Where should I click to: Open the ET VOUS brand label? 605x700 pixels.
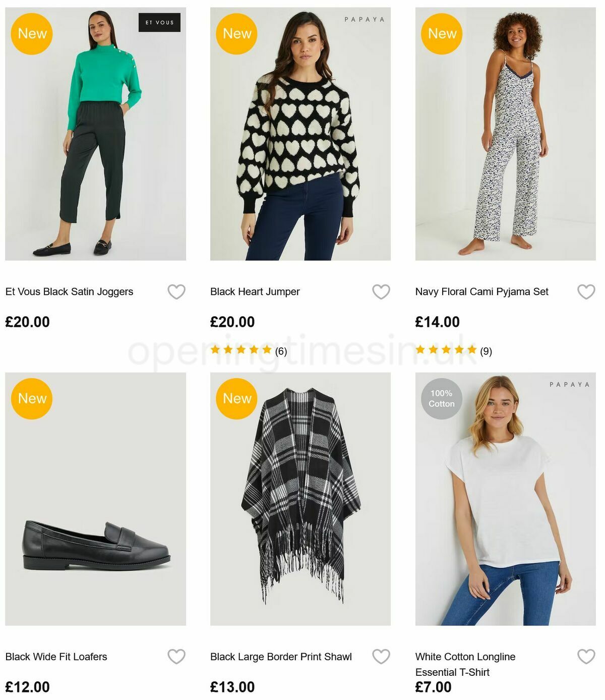coord(159,22)
